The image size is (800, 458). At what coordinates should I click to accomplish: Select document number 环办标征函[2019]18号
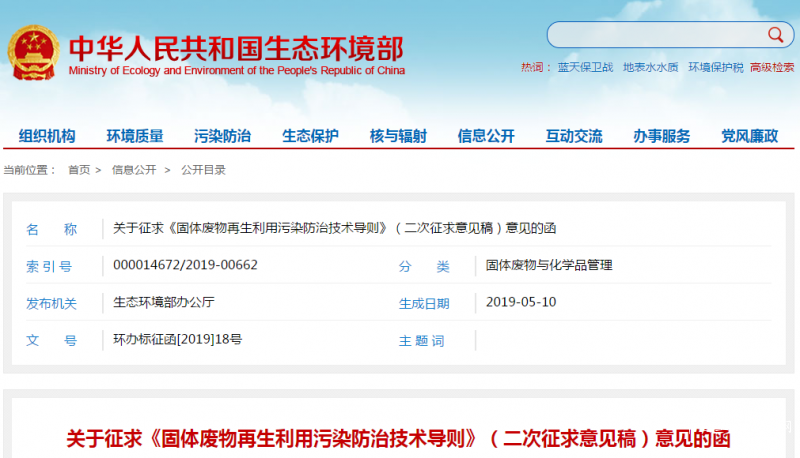[x=178, y=339]
